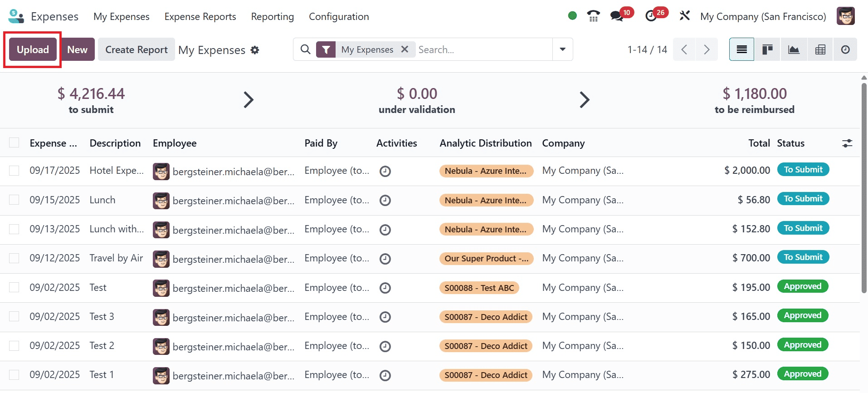Open the Configuration menu
Image resolution: width=868 pixels, height=393 pixels.
coord(339,17)
